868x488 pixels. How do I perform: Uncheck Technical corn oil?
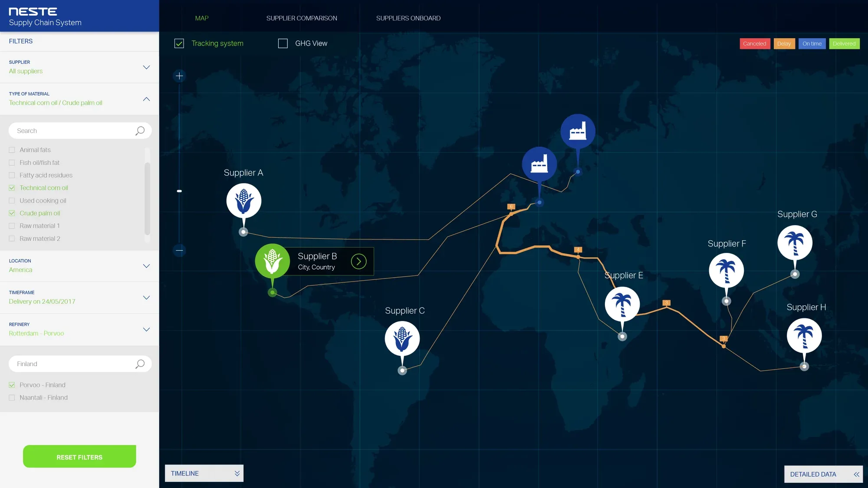coord(12,188)
